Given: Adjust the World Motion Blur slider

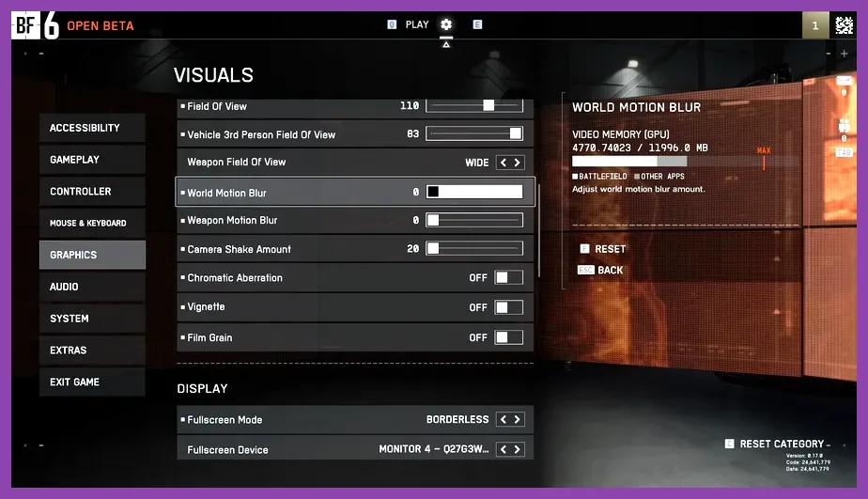Looking at the screenshot, I should 474,192.
